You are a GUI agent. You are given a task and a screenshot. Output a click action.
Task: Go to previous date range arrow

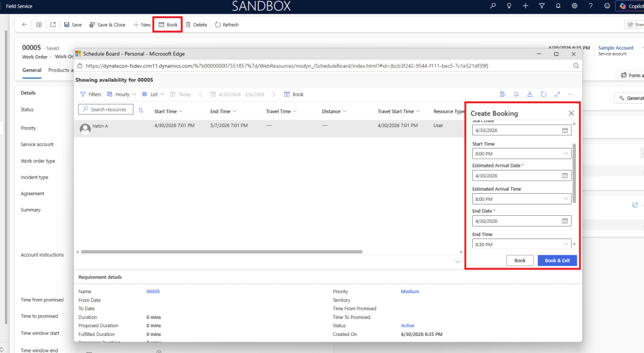coord(201,94)
